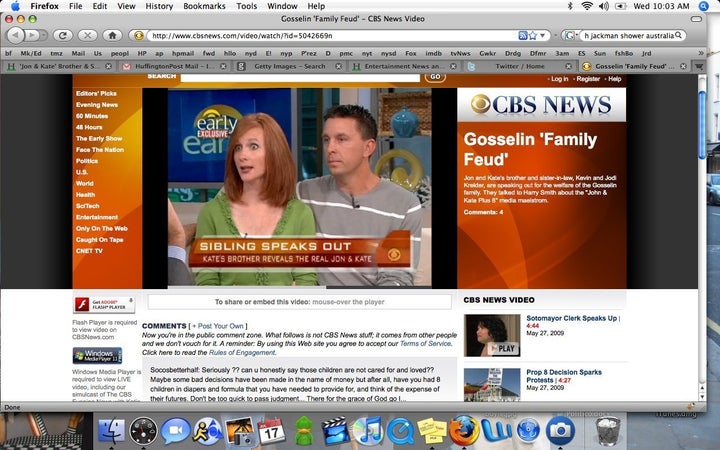This screenshot has height=450, width=720.
Task: Click the Bluetooth menu bar icon
Action: (x=570, y=6)
